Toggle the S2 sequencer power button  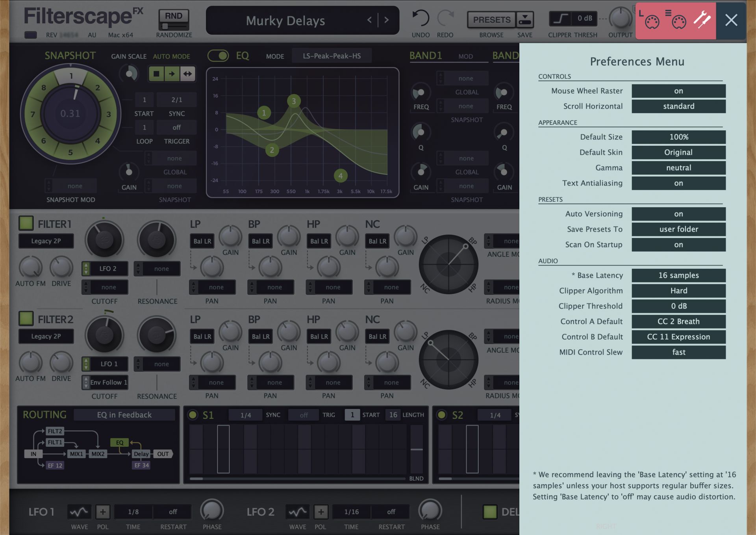click(x=442, y=415)
